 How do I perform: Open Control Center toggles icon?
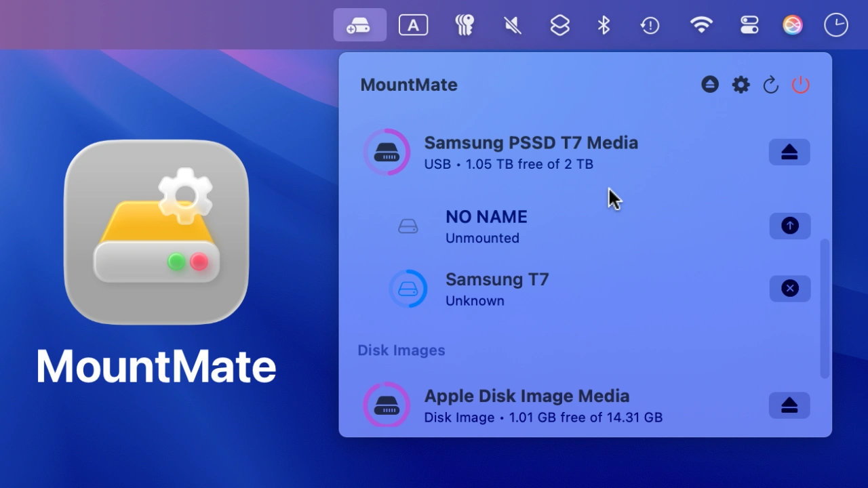click(x=749, y=26)
